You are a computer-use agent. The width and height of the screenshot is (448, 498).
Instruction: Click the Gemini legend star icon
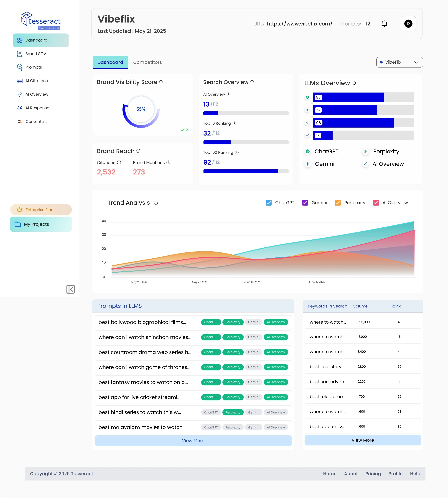click(x=307, y=164)
